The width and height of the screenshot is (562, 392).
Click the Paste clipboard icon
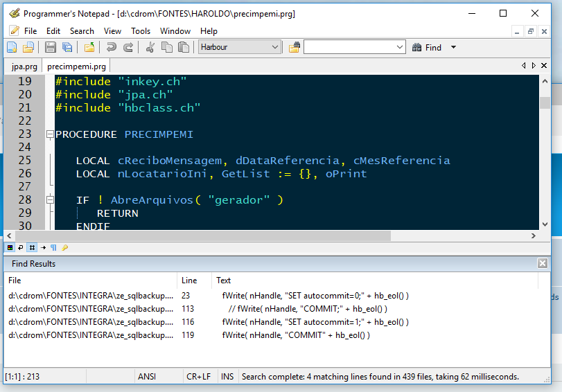(x=183, y=47)
